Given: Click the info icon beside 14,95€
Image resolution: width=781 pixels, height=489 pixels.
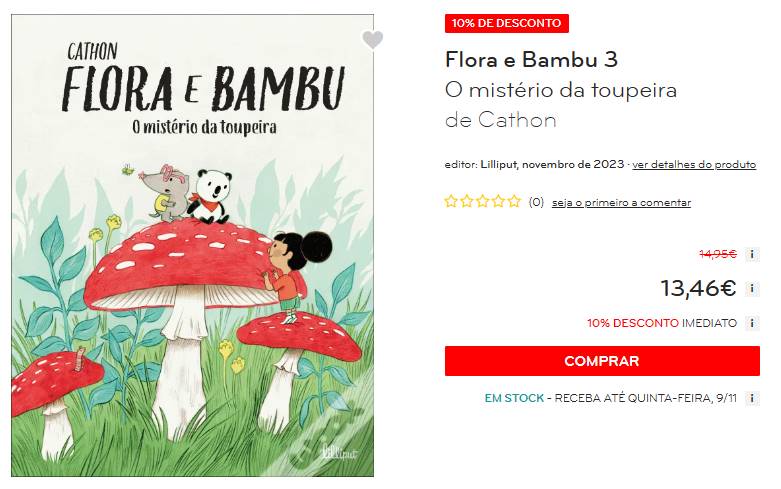Looking at the screenshot, I should click(x=752, y=254).
